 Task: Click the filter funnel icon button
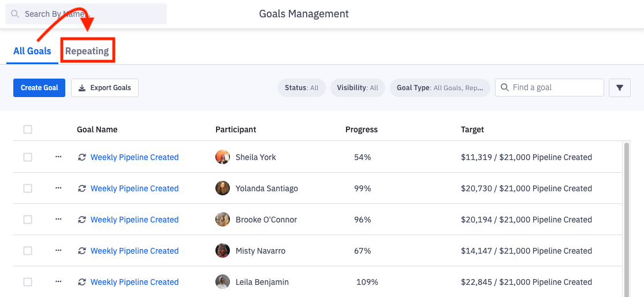pyautogui.click(x=620, y=88)
